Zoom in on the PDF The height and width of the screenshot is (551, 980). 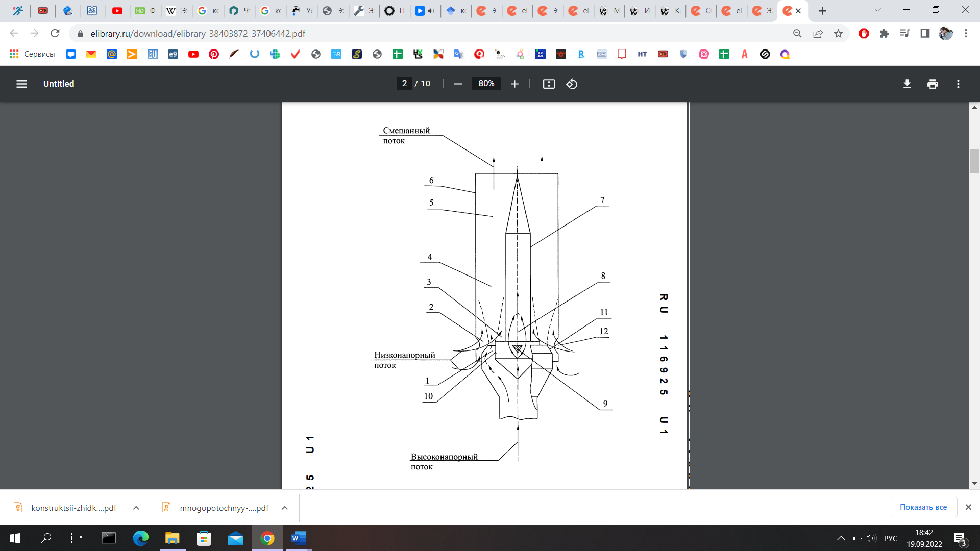coord(514,84)
